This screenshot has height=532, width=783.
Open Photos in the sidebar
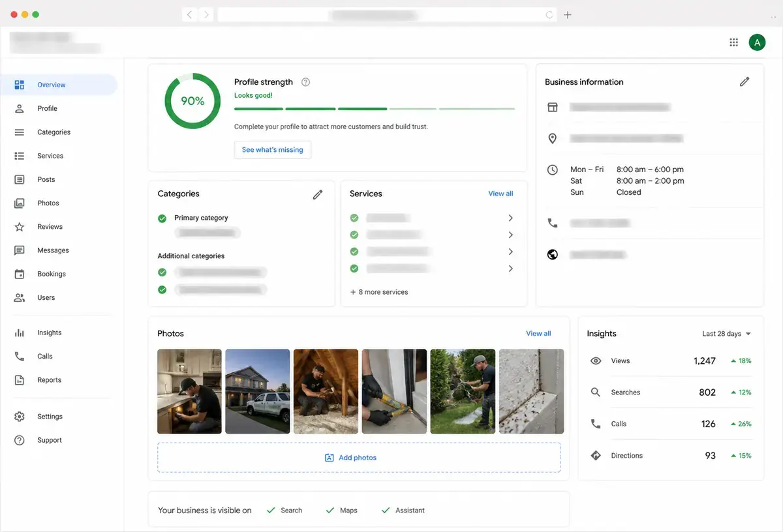coord(48,203)
